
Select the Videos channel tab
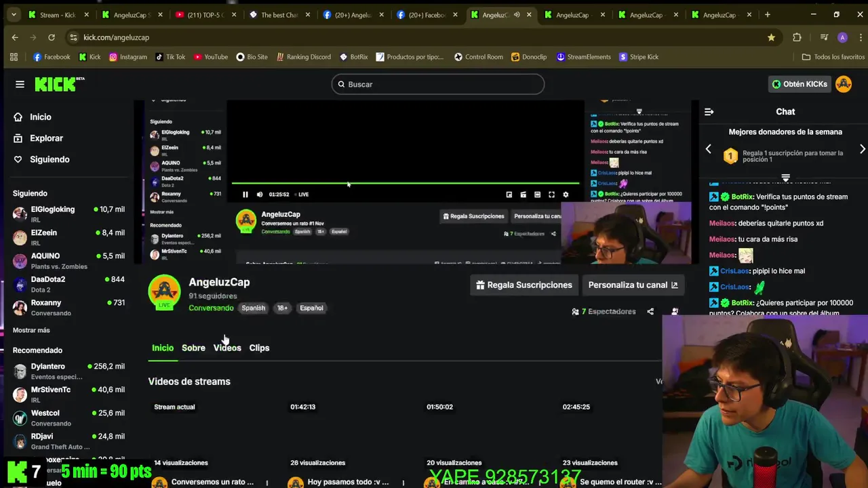227,348
